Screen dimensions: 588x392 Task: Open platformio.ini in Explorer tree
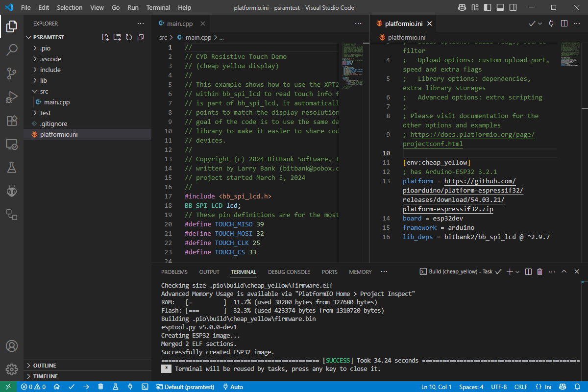(88, 134)
